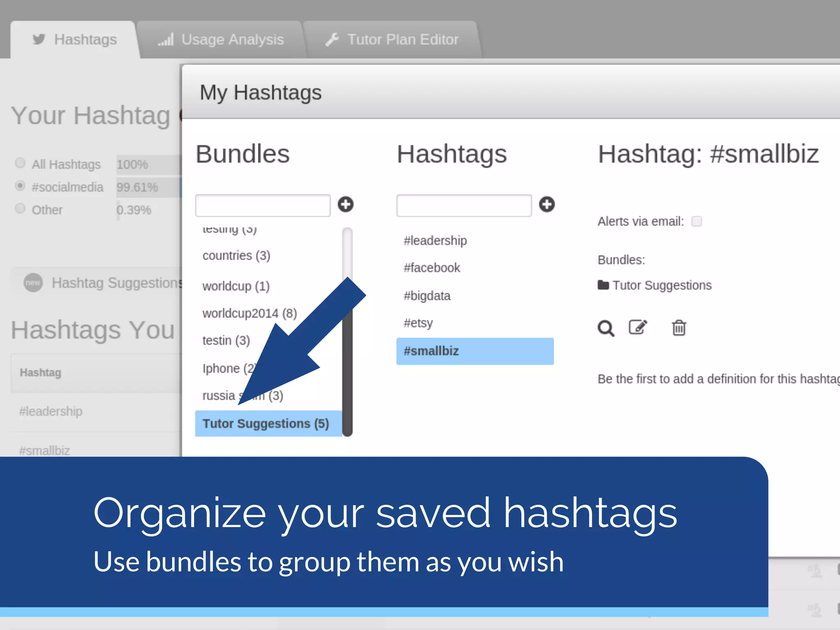Open the Tutor Plan Editor tab
The width and height of the screenshot is (840, 630).
point(392,40)
